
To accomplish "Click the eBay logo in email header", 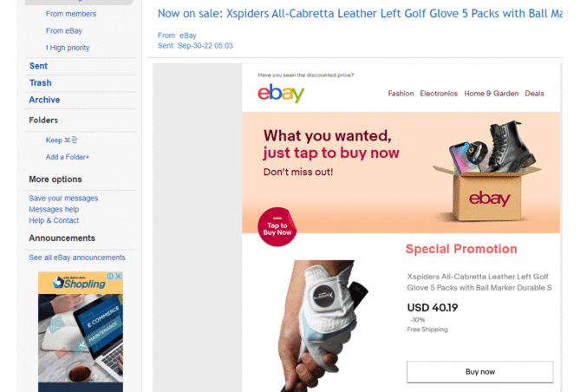I will tap(281, 93).
